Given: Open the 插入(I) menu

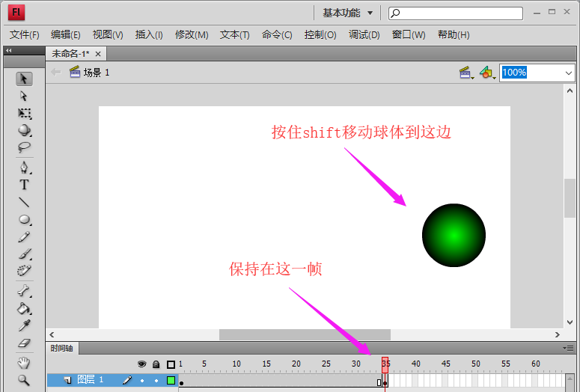Looking at the screenshot, I should point(149,34).
